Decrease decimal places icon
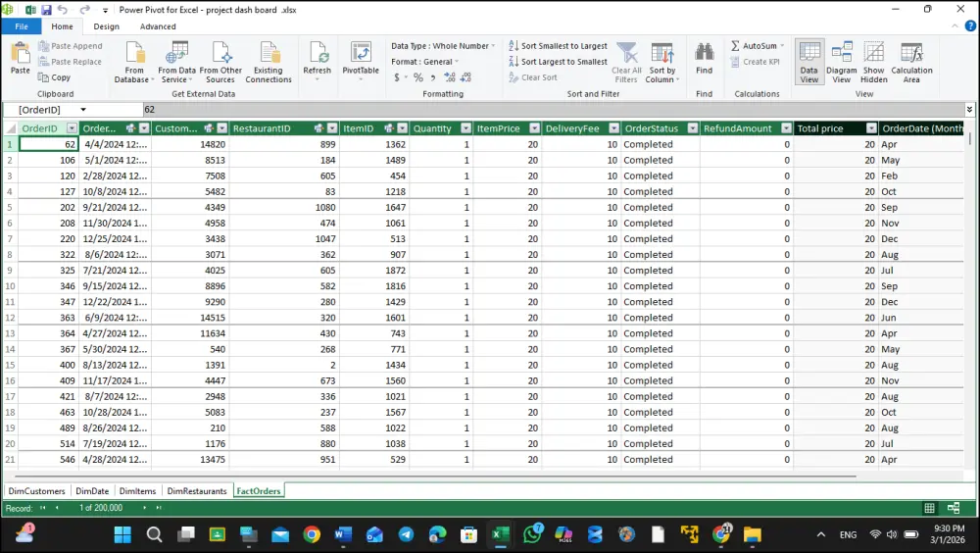Viewport: 980px width, 553px height. 465,77
